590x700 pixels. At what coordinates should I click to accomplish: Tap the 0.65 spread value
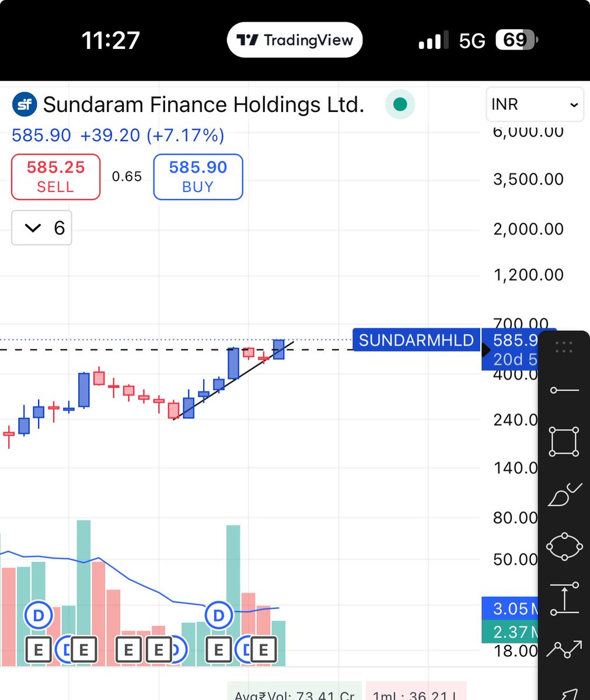127,177
